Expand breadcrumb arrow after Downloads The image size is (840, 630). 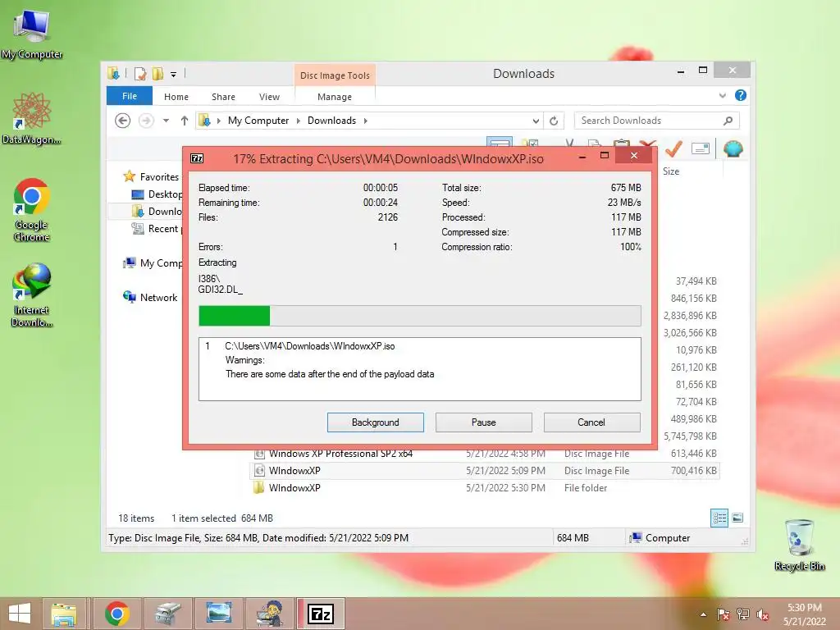(x=365, y=121)
